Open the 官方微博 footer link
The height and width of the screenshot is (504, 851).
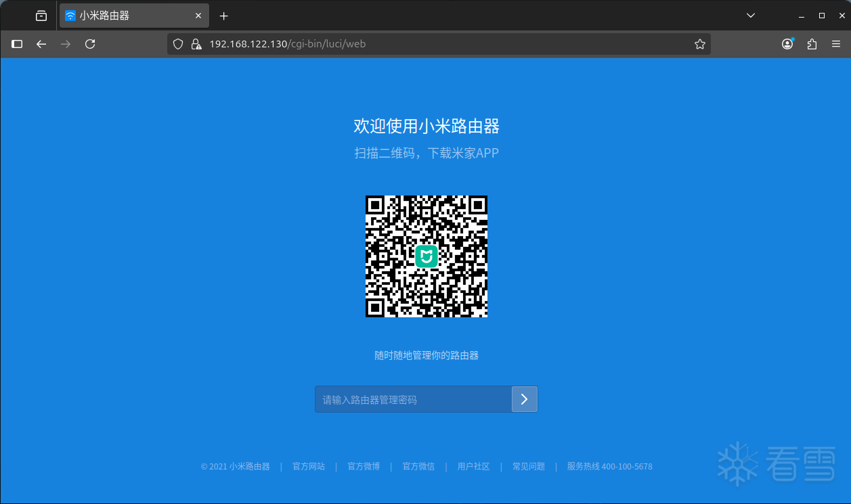click(364, 466)
